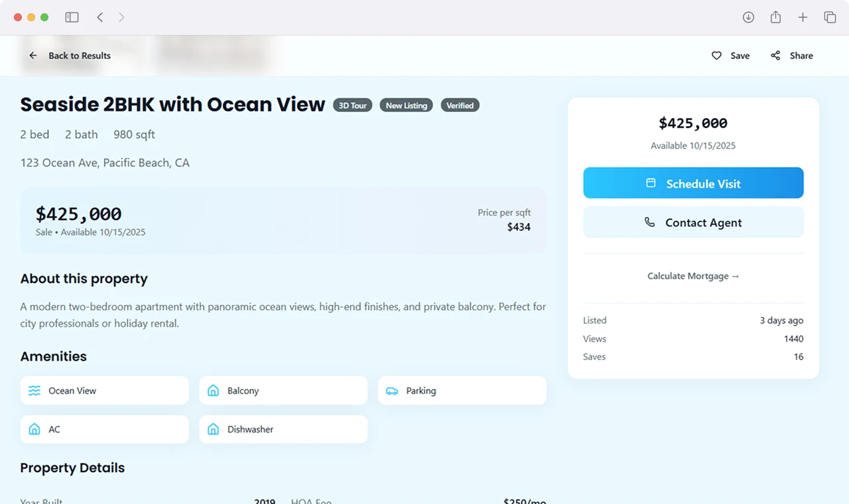Select the Dishwasher amenity chip
Screen dimensions: 849x504
283,429
